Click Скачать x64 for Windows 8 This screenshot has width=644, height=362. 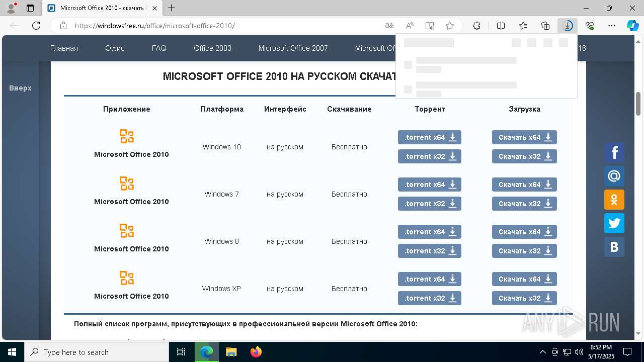524,232
